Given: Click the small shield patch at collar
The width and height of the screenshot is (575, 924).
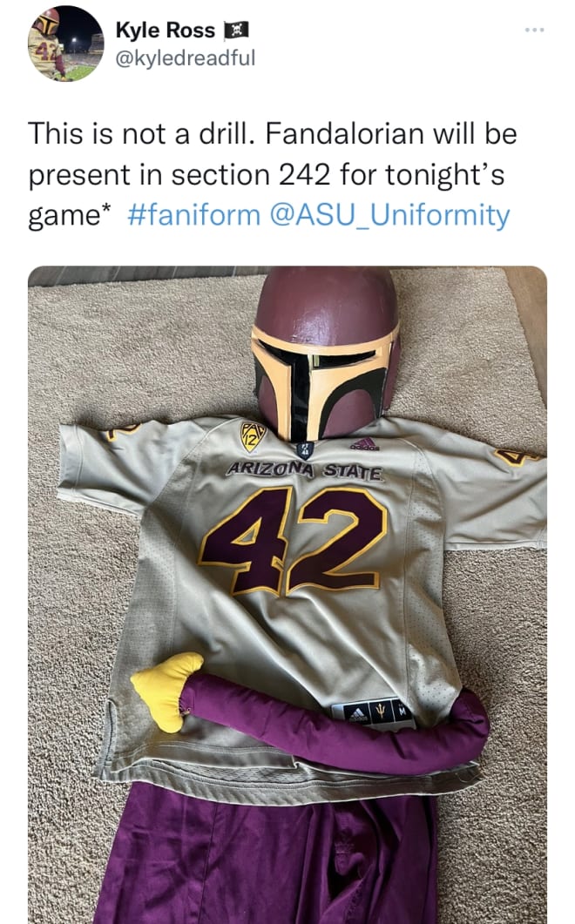Looking at the screenshot, I should (x=306, y=451).
